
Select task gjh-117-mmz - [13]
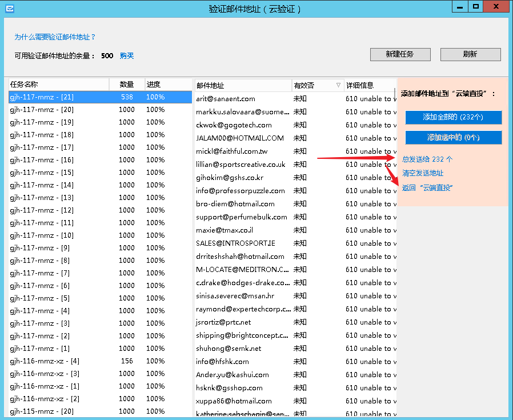100,198
